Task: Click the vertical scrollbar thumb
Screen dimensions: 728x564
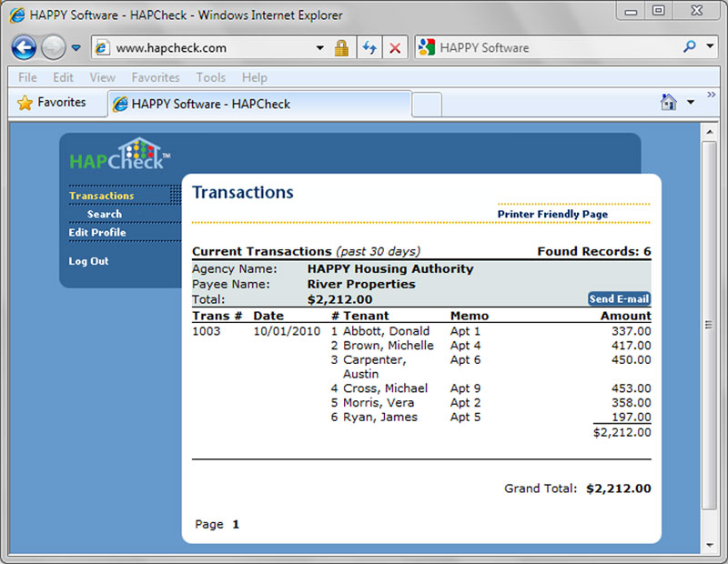Action: pos(709,325)
